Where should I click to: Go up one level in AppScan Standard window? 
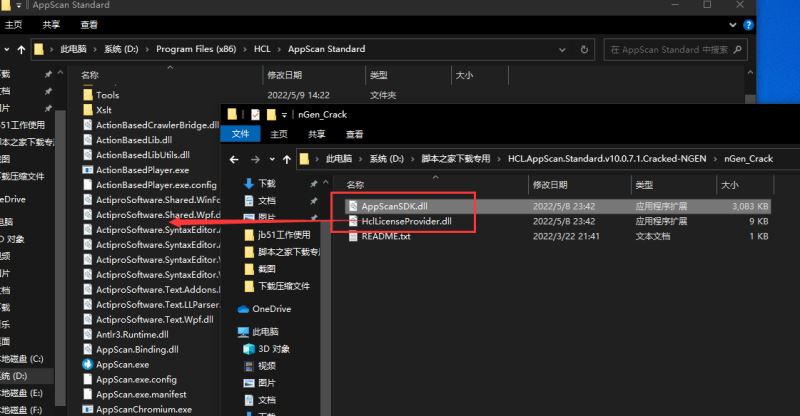[21, 50]
